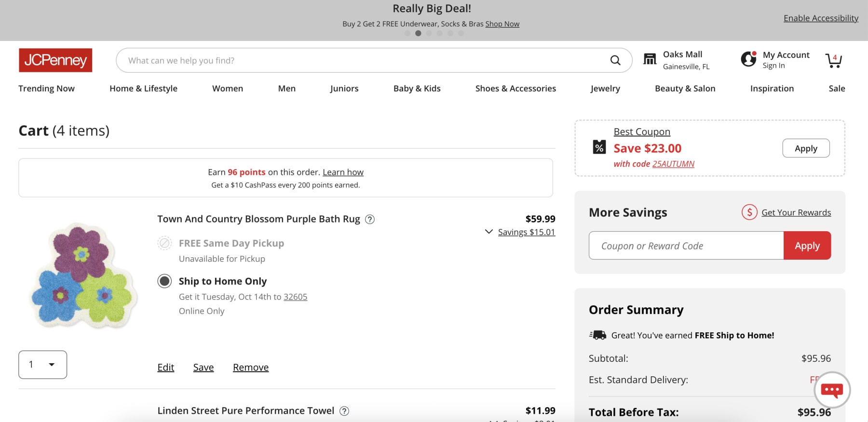Open the live chat bubble

click(832, 390)
